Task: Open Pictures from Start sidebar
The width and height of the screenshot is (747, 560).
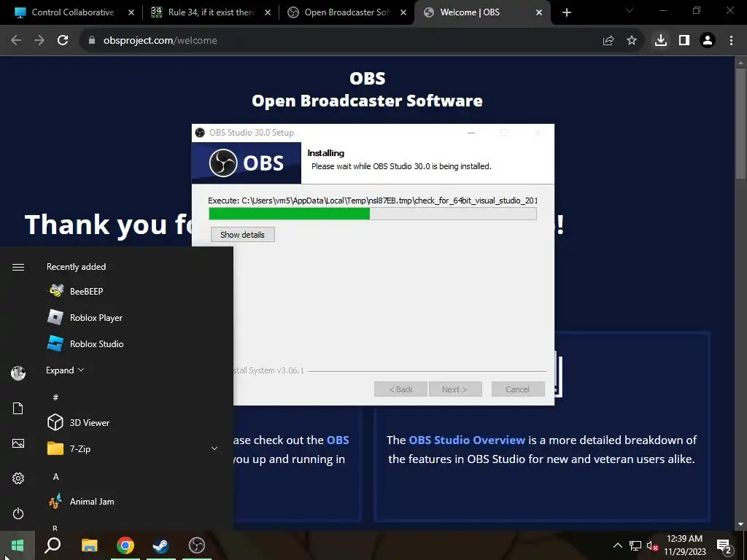Action: [18, 443]
